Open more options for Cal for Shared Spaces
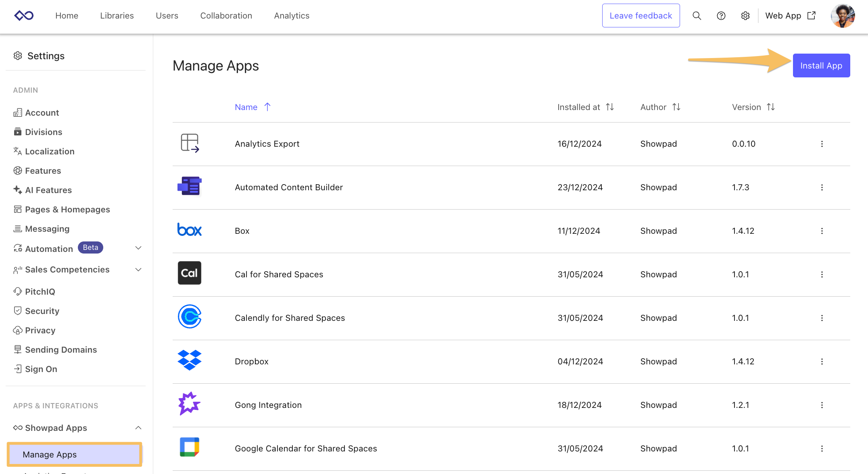Screen dimensions: 868x474 tap(822, 274)
